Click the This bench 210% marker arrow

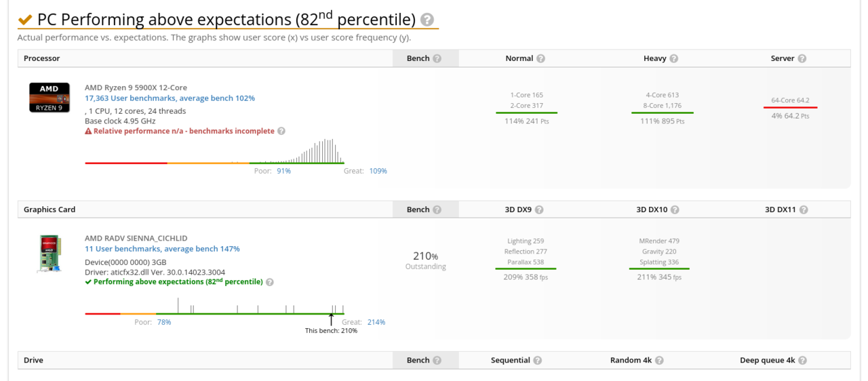click(332, 319)
